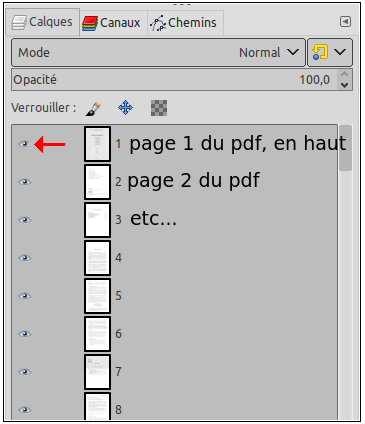The height and width of the screenshot is (424, 365).
Task: Toggle lock pixels paintbrush icon
Action: (93, 109)
